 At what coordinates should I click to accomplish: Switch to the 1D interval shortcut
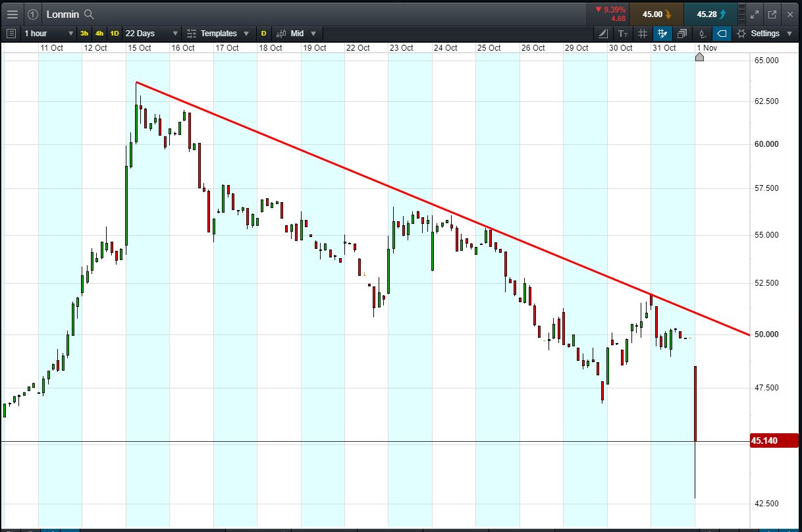[x=115, y=34]
